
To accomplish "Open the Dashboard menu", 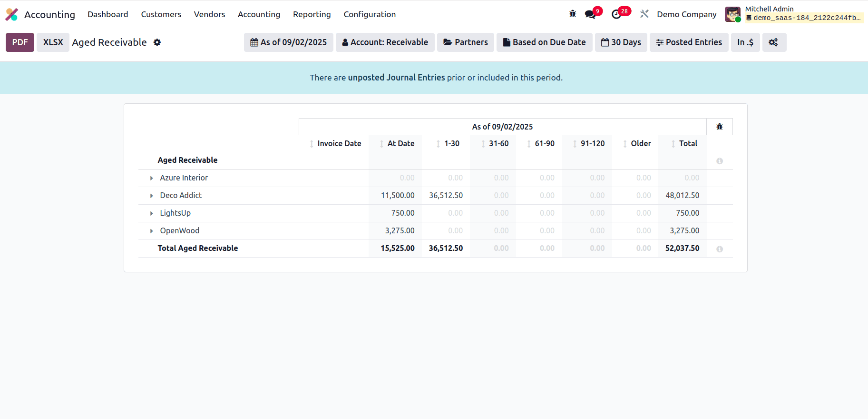I will click(x=108, y=14).
